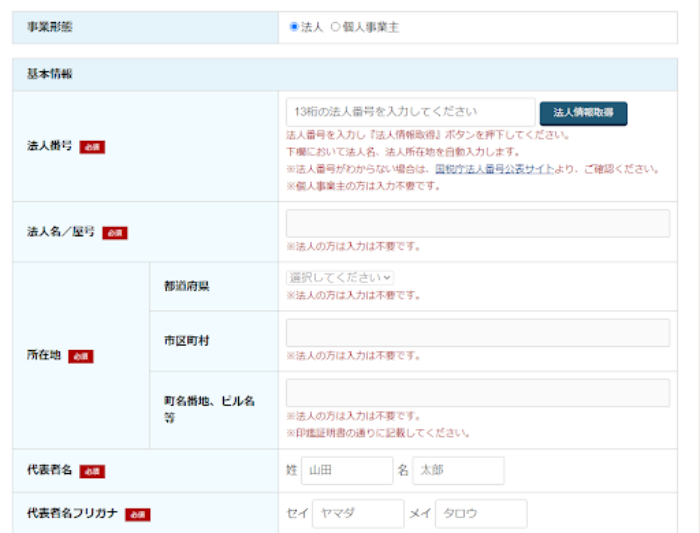Click the 法人名／屋号 text field

[477, 223]
